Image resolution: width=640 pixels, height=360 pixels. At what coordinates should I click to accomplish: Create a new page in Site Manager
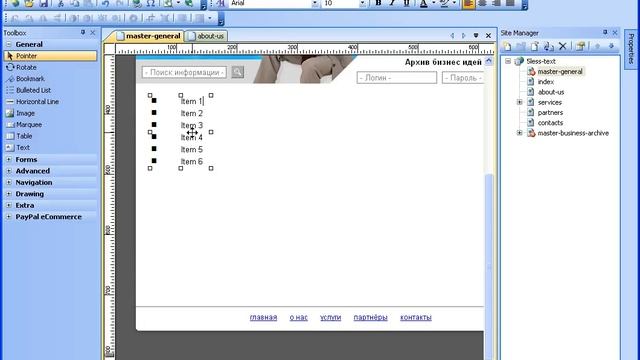(x=507, y=46)
